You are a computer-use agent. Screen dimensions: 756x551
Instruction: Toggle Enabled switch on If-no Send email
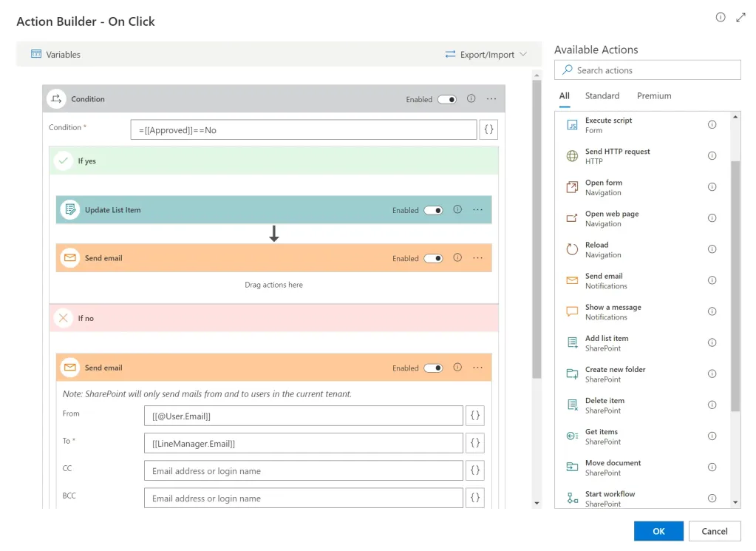pos(433,368)
